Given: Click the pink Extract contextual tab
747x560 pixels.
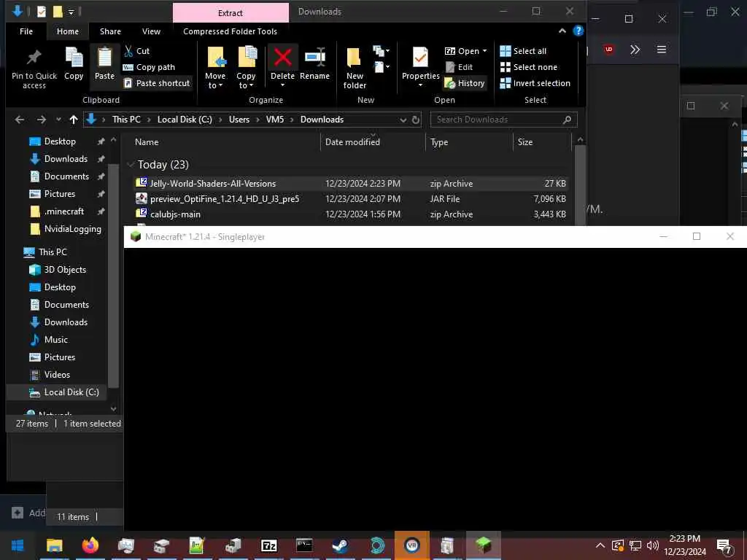Looking at the screenshot, I should 231,13.
